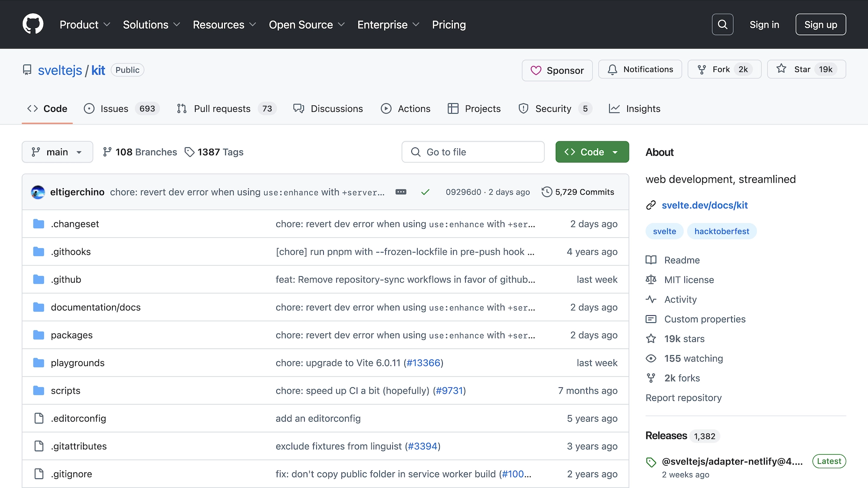Open the Resources dropdown menu

(224, 25)
